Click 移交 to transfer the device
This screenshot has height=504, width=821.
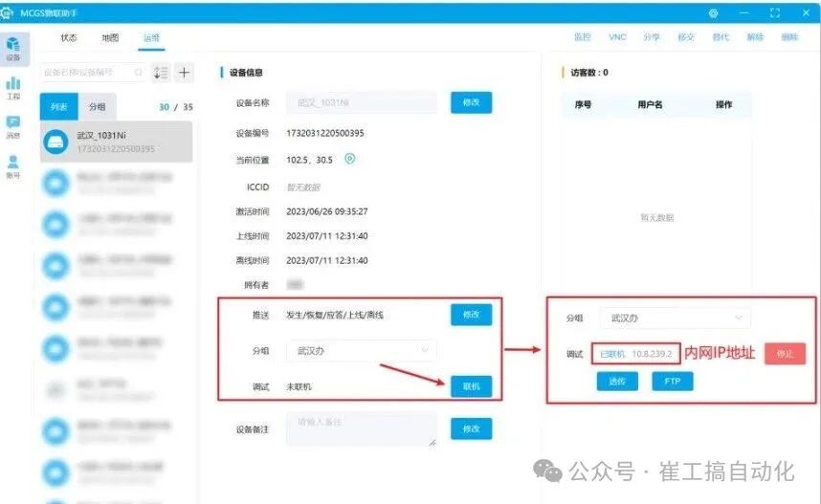[x=686, y=37]
